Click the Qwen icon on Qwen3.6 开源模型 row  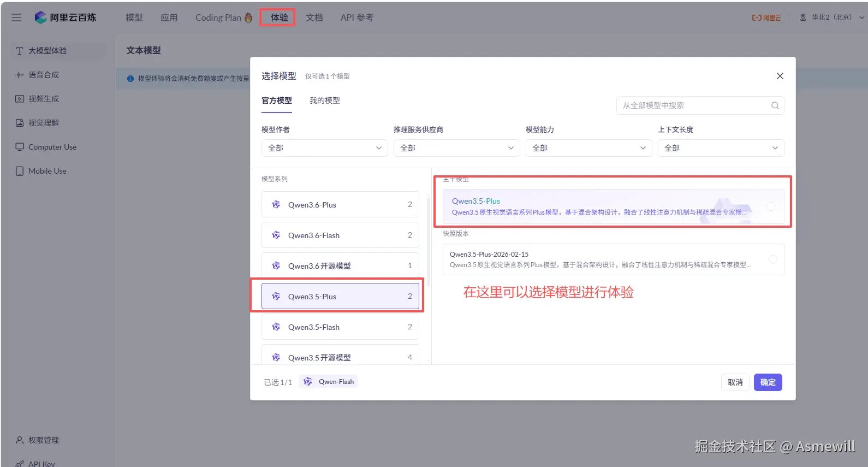point(276,266)
